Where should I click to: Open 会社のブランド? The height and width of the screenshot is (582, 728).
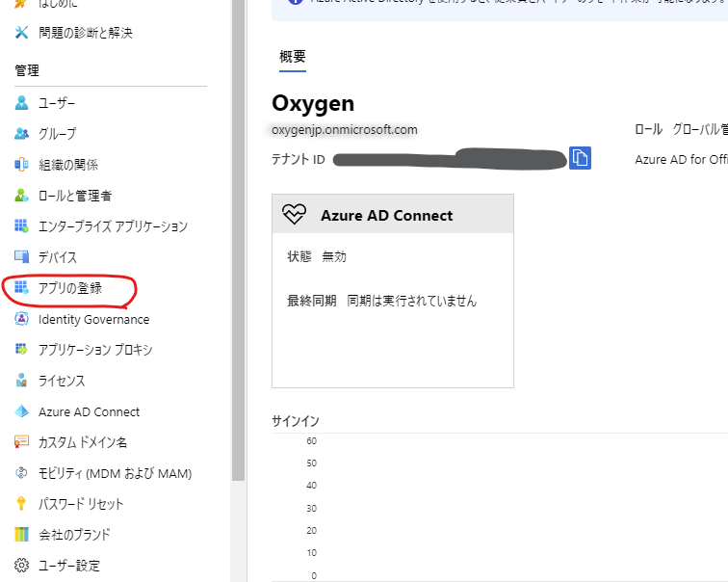point(74,535)
